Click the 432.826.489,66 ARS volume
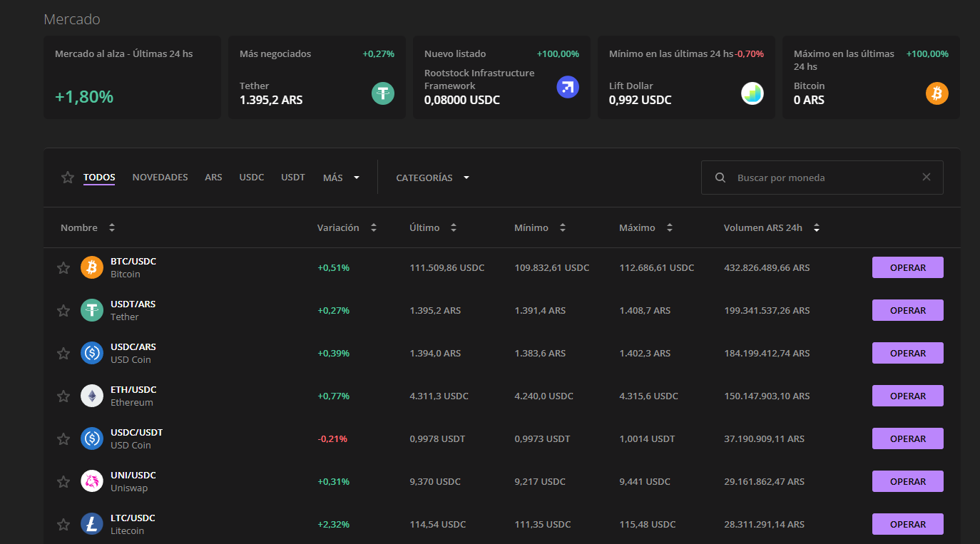Viewport: 980px width, 544px height. (x=767, y=267)
